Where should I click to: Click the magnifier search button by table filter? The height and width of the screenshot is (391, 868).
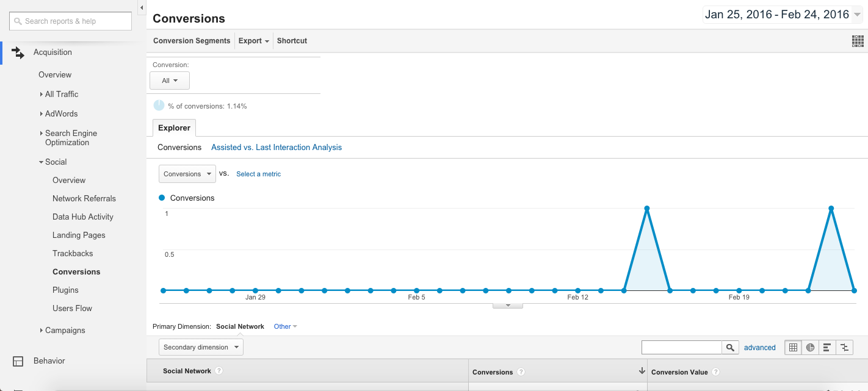(x=730, y=347)
